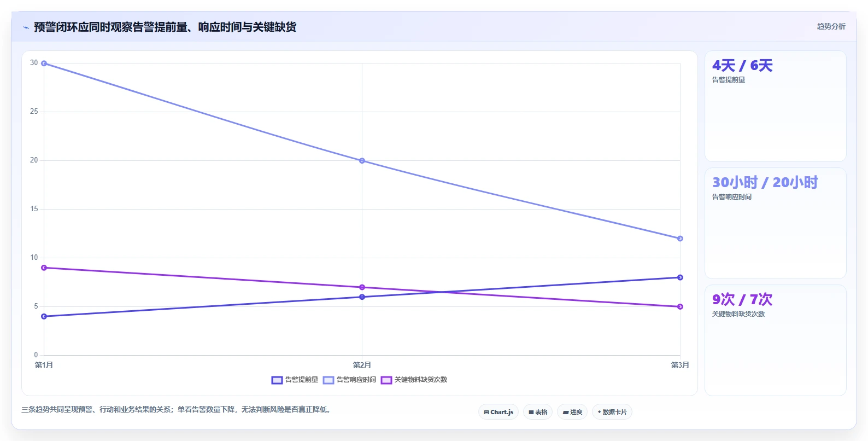The height and width of the screenshot is (441, 868).
Task: Select the 4天 / 6天 metric card
Action: 775,106
